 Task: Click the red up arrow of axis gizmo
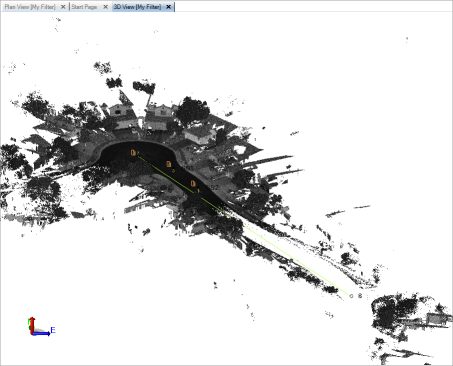[x=32, y=325]
